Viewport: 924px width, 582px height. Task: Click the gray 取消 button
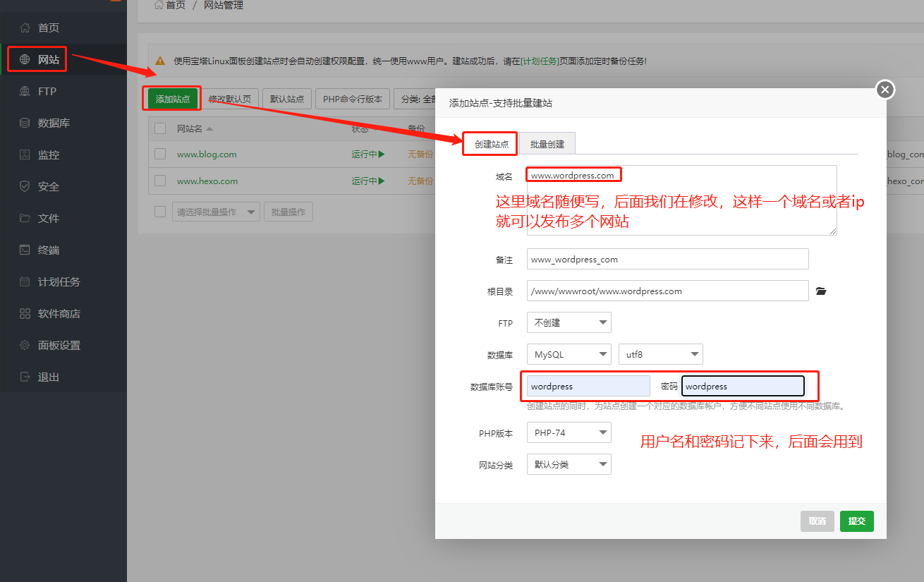[817, 521]
